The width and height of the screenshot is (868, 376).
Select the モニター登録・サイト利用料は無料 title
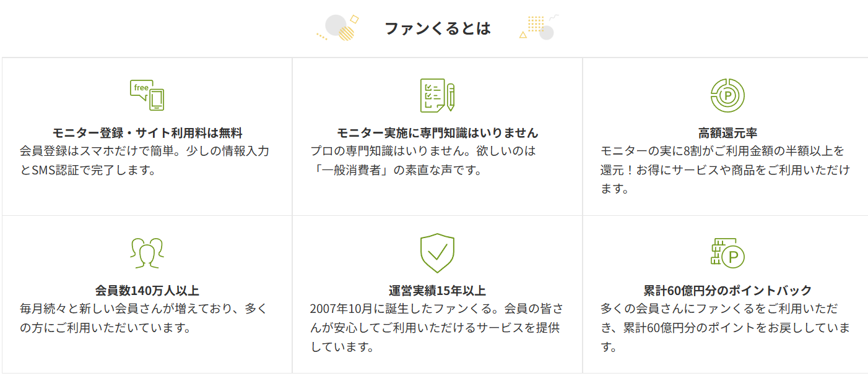[x=147, y=133]
